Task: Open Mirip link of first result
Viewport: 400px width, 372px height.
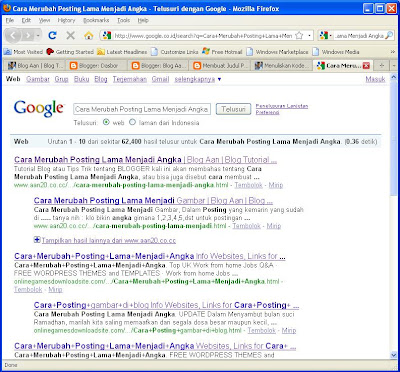Action: tap(276, 185)
